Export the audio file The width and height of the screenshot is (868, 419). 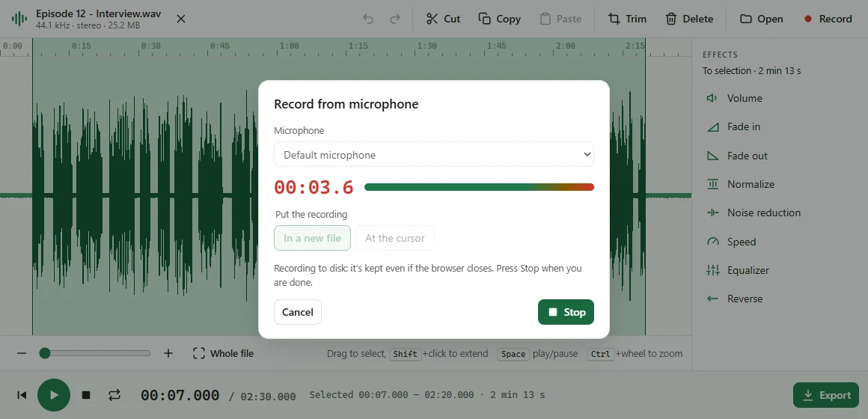pos(826,395)
